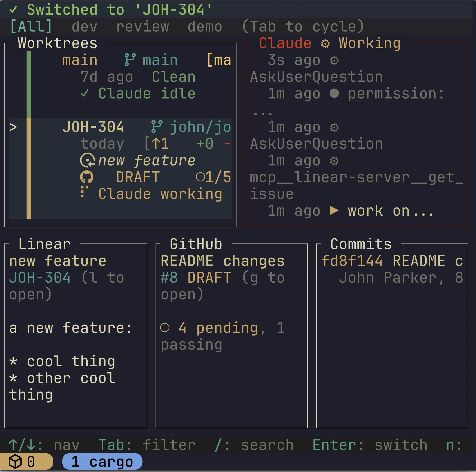Expand the JOH-304 worktree entry

(x=94, y=127)
